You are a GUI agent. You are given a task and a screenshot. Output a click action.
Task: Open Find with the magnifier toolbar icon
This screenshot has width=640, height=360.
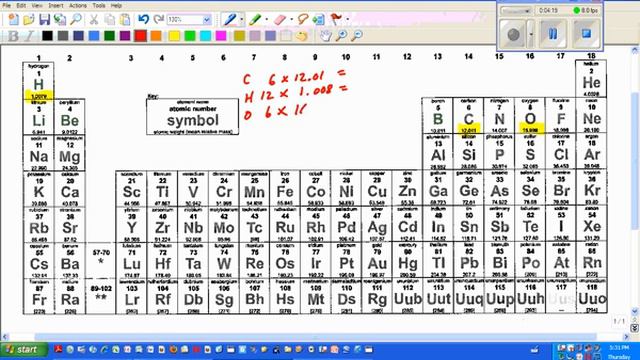76,19
